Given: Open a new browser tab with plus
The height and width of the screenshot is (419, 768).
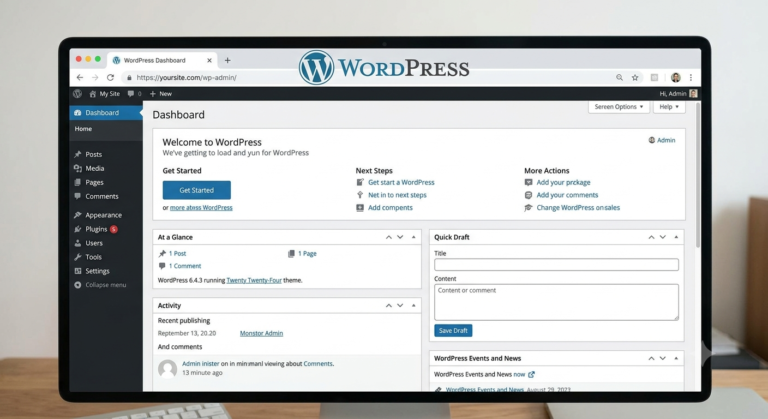Looking at the screenshot, I should (x=227, y=60).
